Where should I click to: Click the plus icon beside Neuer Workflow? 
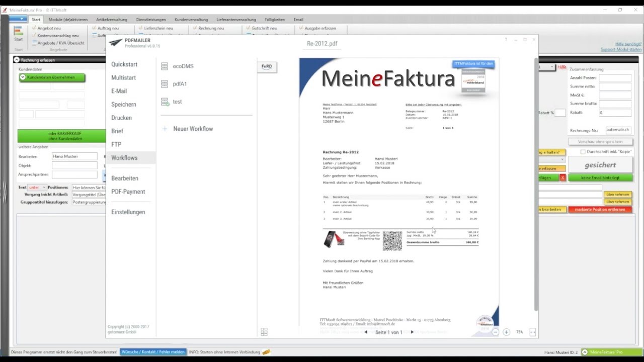click(165, 129)
